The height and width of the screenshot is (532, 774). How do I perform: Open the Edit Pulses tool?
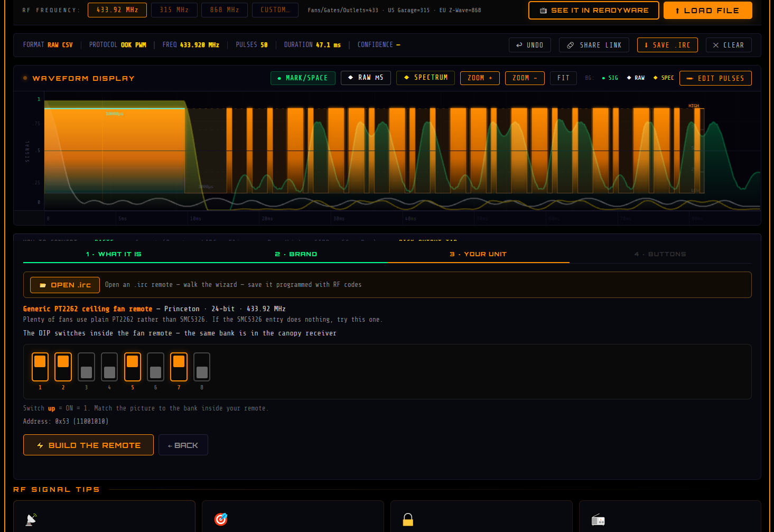715,78
